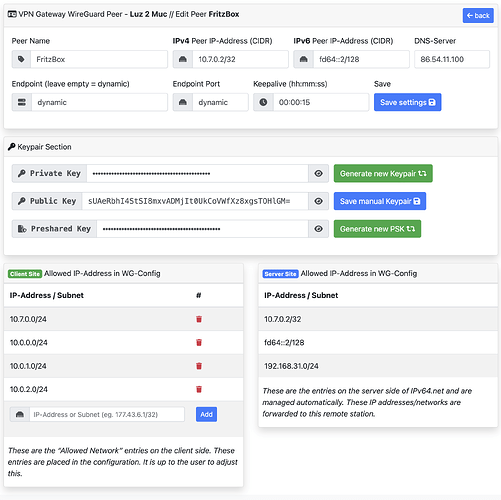Click the clock icon next to Keepalive
The height and width of the screenshot is (500, 501).
(x=263, y=102)
